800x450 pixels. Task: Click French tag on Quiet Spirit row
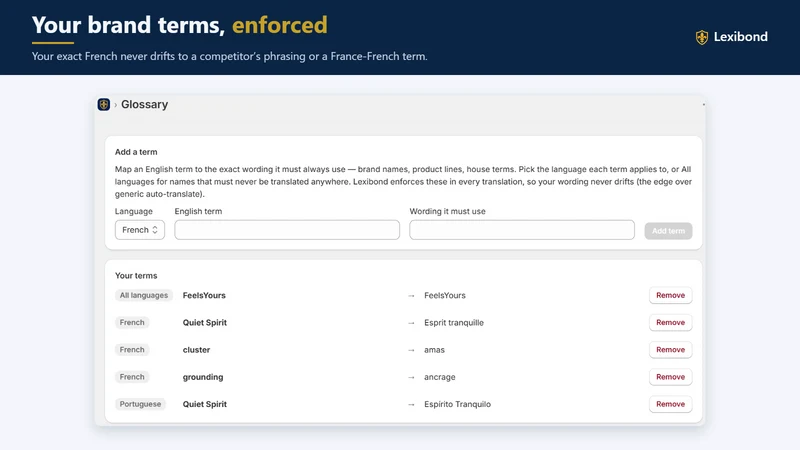click(x=132, y=322)
